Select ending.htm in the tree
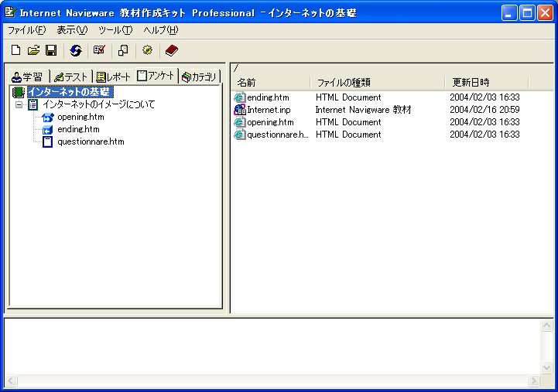Viewport: 558px width, 392px height. tap(78, 129)
